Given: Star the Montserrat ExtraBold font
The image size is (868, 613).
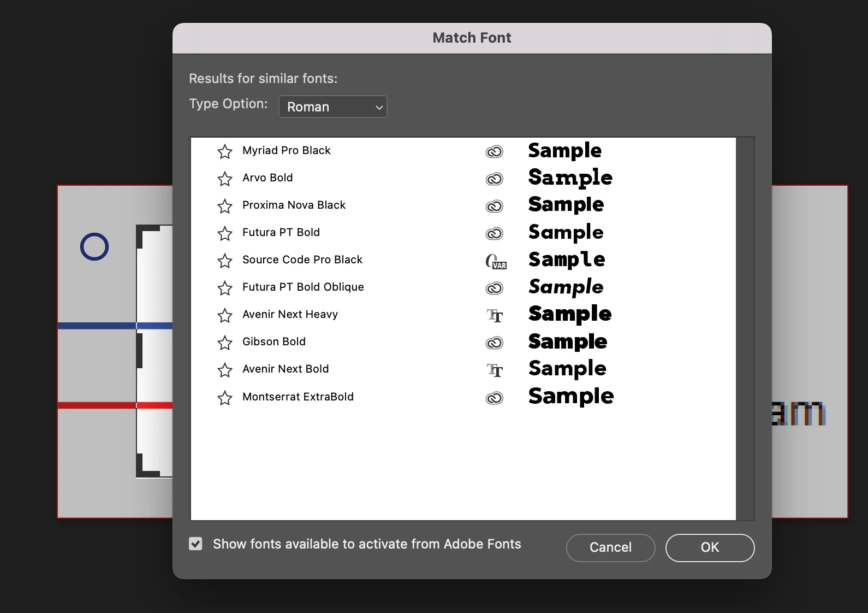Looking at the screenshot, I should coord(225,398).
